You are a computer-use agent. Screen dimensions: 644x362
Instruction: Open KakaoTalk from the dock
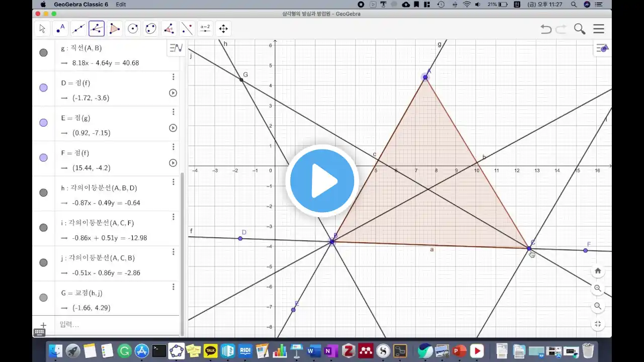(211, 350)
